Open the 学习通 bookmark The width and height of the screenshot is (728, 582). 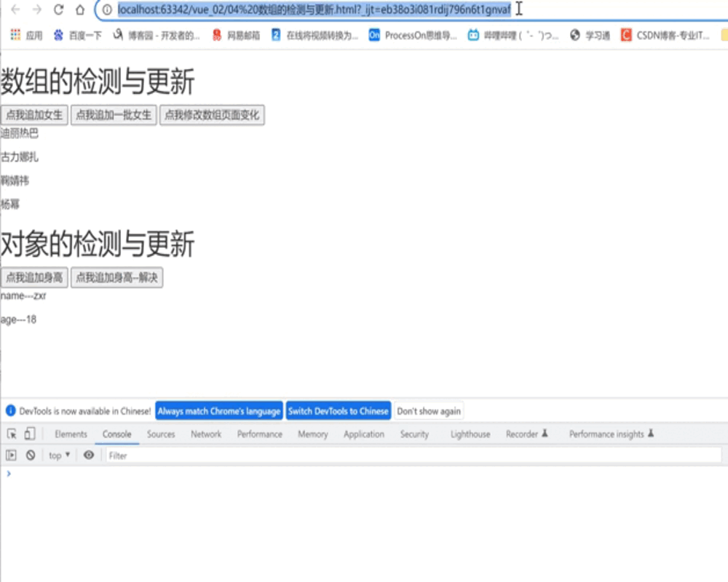point(590,35)
